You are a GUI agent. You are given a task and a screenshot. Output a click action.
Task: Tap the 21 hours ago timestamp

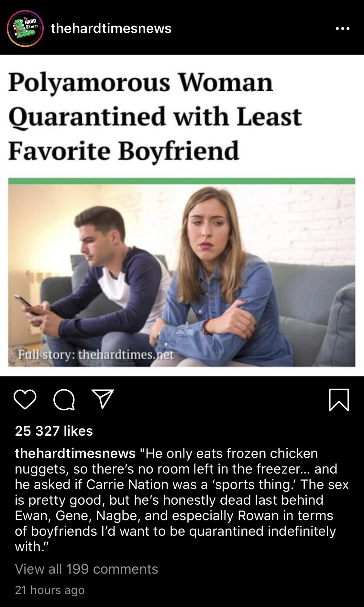50,590
